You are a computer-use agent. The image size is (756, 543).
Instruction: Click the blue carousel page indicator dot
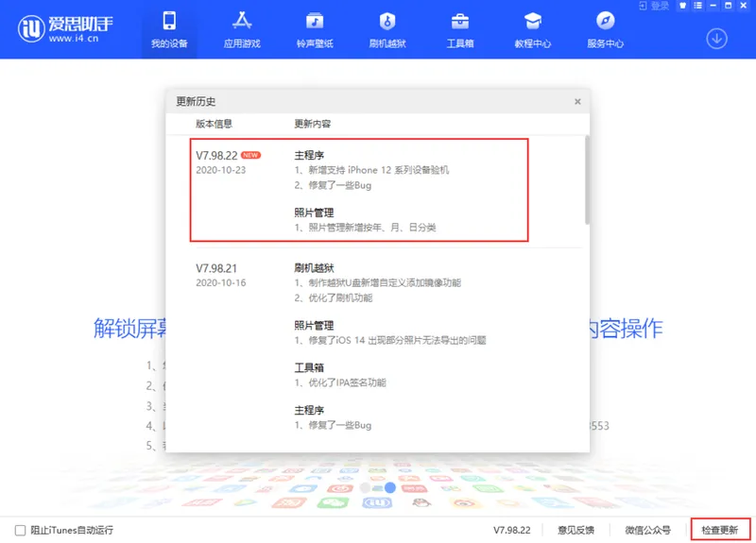pyautogui.click(x=390, y=487)
